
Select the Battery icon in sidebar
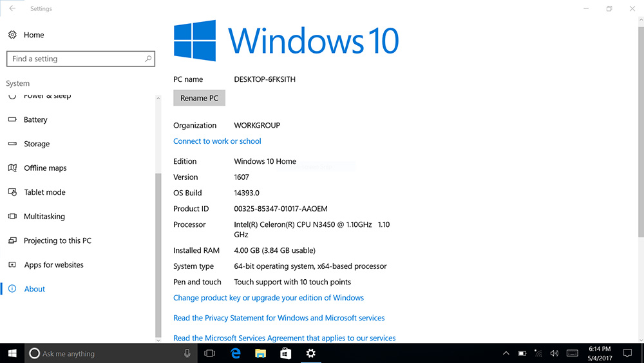pos(12,120)
